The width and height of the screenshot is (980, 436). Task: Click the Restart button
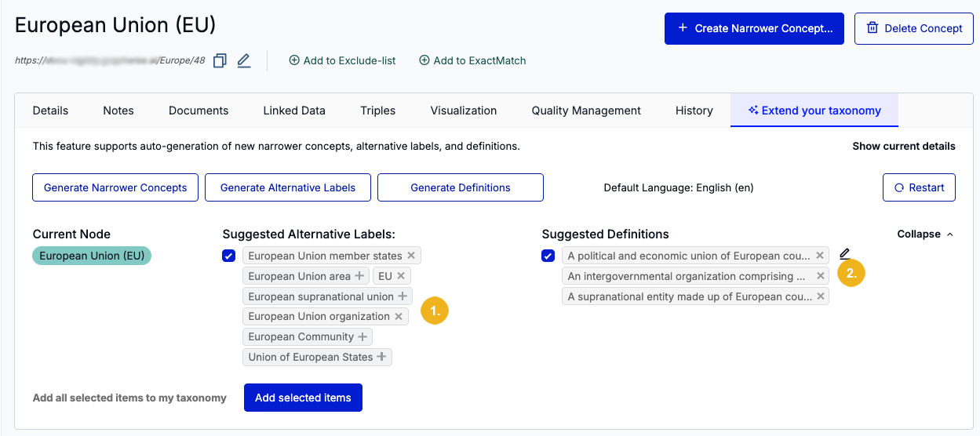point(919,187)
